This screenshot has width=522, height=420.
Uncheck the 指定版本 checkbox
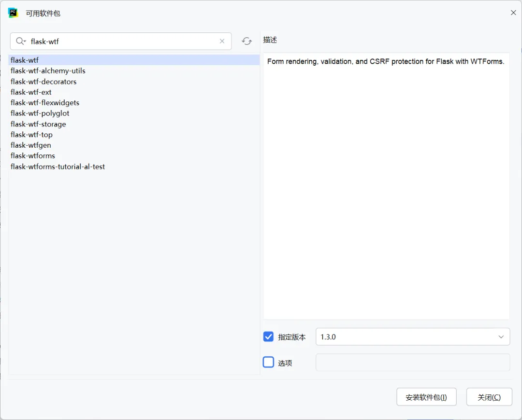click(x=268, y=336)
